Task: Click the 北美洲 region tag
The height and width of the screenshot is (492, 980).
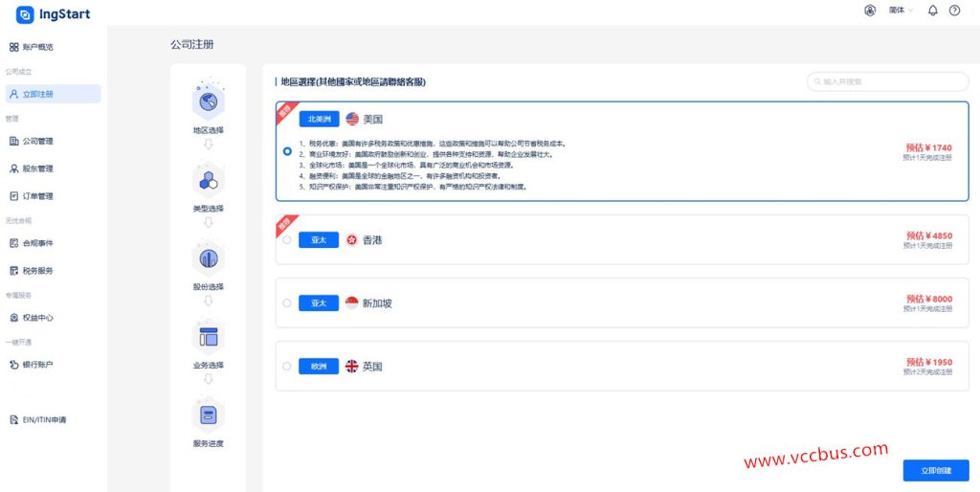Action: pyautogui.click(x=318, y=120)
